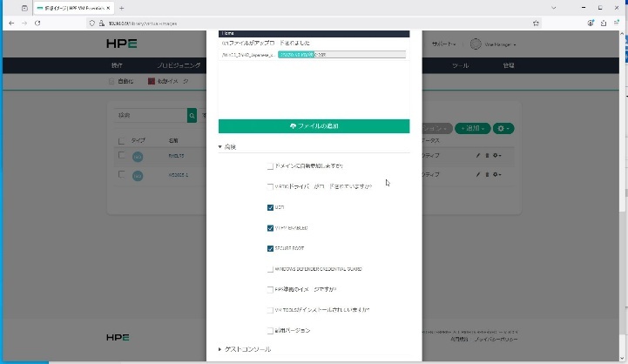Click the green 追加 button above the table

tap(471, 128)
